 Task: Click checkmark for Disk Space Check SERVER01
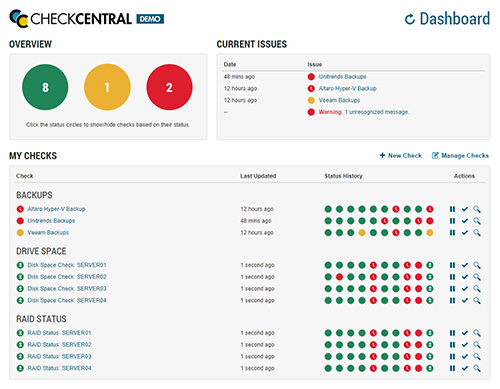[x=465, y=265]
